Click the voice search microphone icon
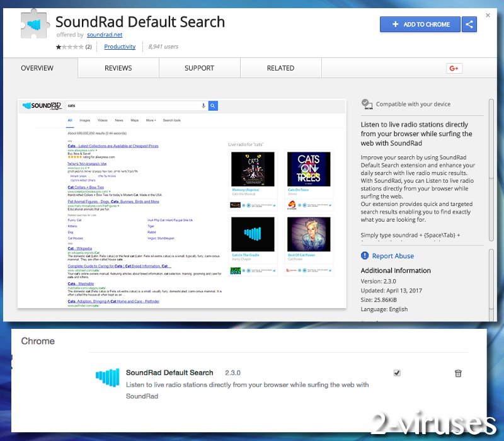504x441 pixels. 202,104
